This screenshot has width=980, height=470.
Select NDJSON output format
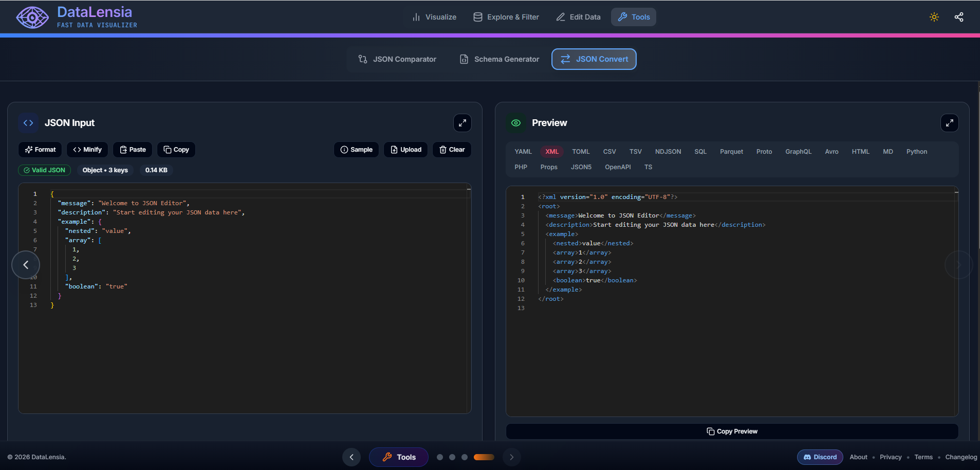(x=668, y=152)
